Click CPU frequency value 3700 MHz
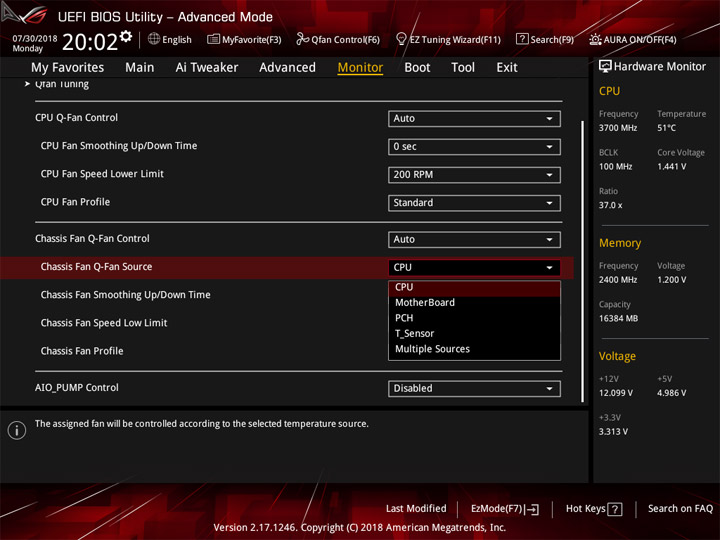720x540 pixels. 618,128
